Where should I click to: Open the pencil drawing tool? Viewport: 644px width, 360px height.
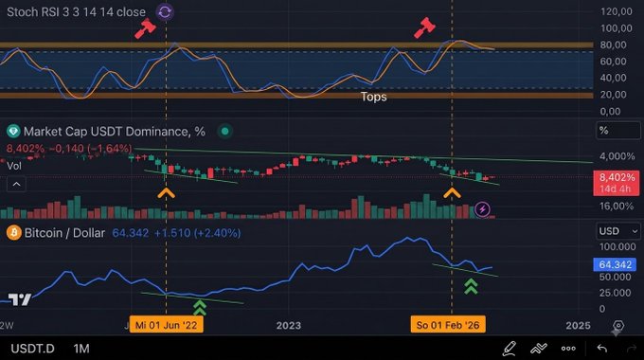click(x=510, y=349)
